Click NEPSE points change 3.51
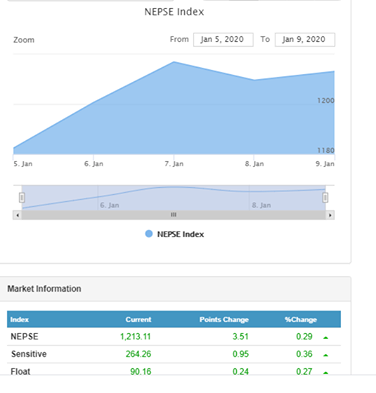Viewport: 376px width, 393px height. [240, 337]
